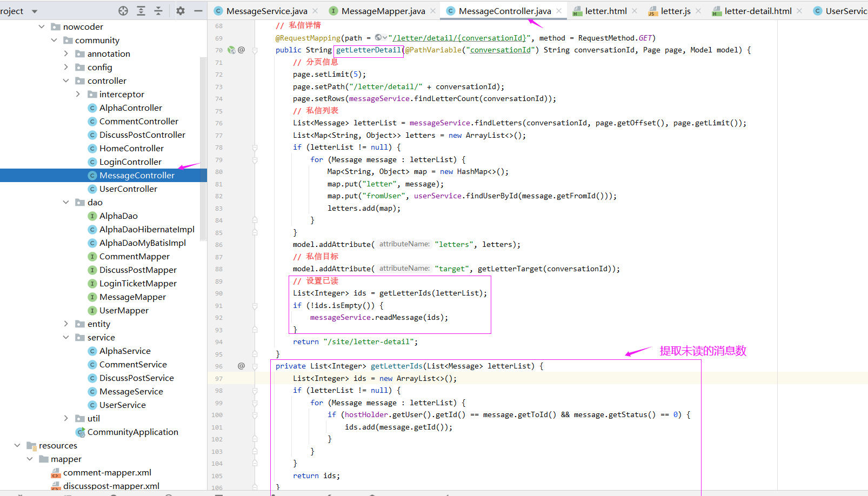Close the MessageController.java tab
The width and height of the screenshot is (868, 496).
click(x=559, y=11)
